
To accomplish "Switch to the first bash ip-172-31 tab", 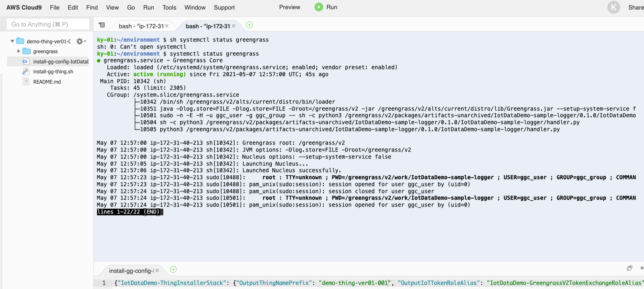I will coord(141,26).
